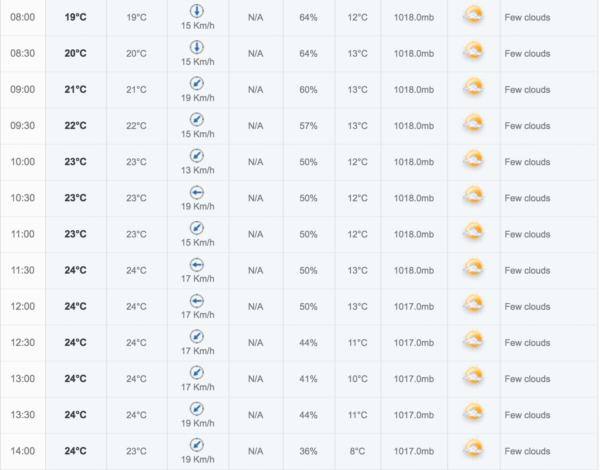Click weather icon in 09:30 row

tap(473, 124)
